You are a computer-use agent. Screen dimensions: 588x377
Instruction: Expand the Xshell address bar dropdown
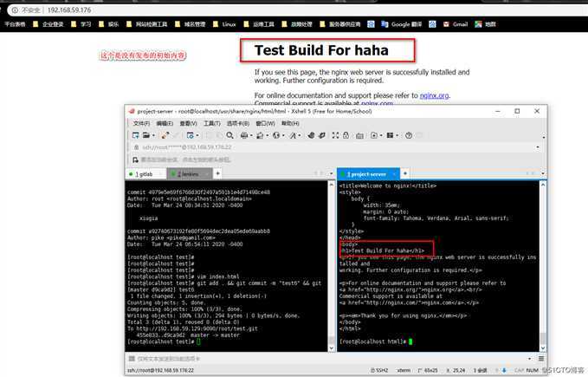538,147
